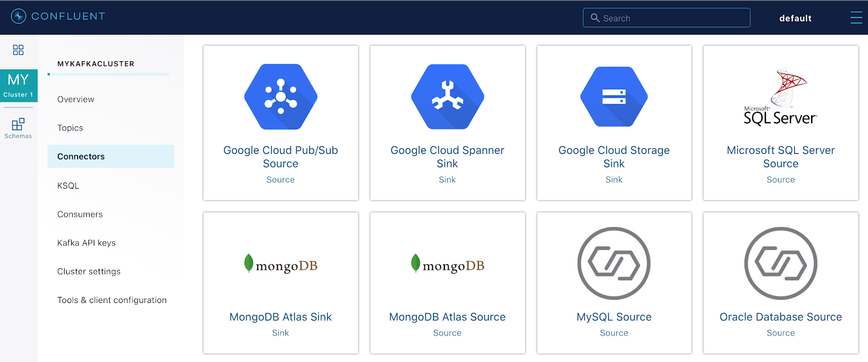Viewport: 868px width, 362px height.
Task: Open MongoDB Atlas Sink title link
Action: click(280, 317)
